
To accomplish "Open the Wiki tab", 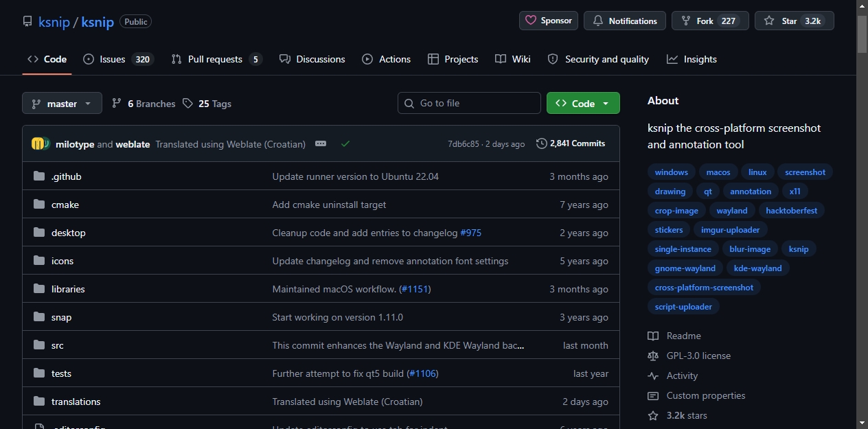I will coord(513,59).
